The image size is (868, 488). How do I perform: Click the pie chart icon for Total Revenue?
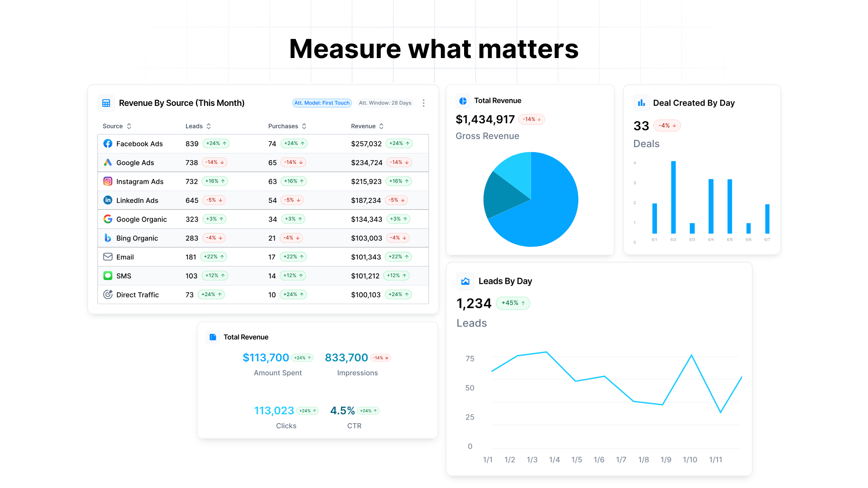coord(463,101)
